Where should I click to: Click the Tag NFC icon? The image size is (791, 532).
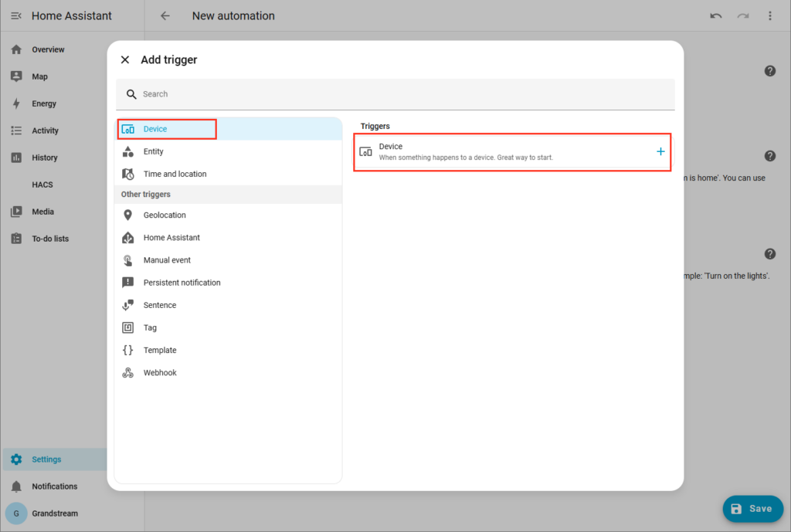pos(128,328)
